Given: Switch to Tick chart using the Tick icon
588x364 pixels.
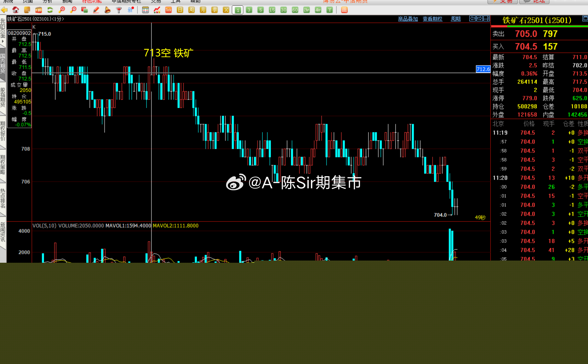Looking at the screenshot, I should 168,10.
